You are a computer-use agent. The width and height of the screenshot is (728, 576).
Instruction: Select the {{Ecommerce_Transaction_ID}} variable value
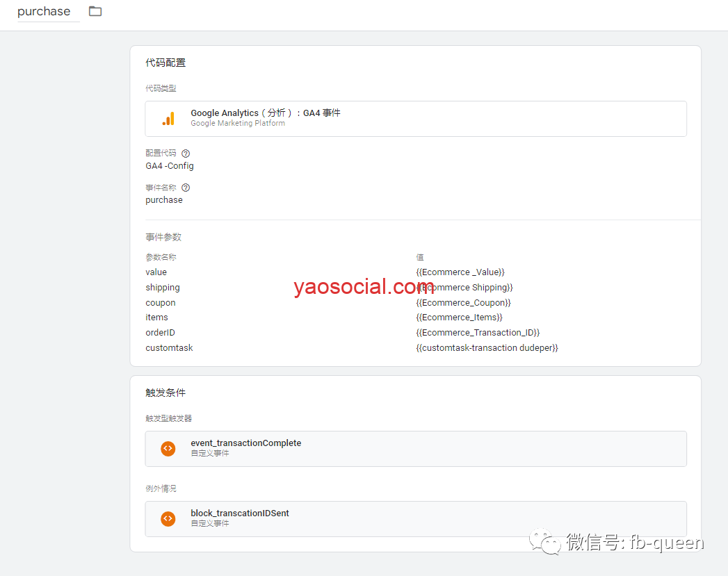click(478, 333)
